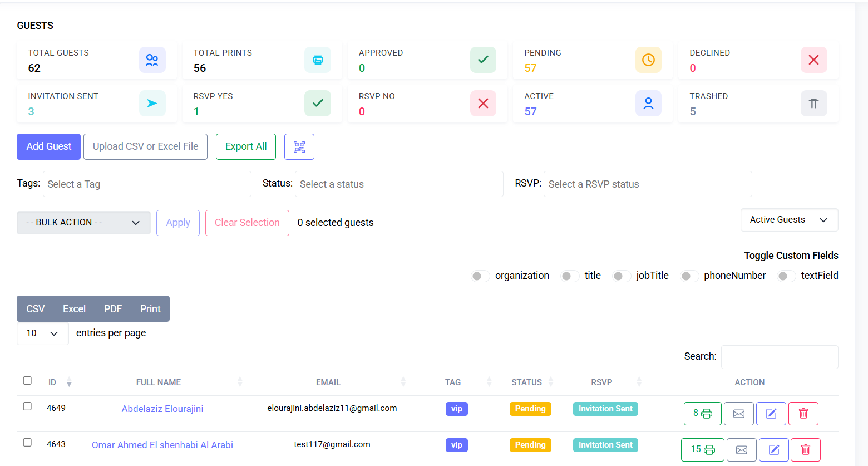
Task: Open the edit icon for Omar Ahmed
Action: tap(773, 450)
